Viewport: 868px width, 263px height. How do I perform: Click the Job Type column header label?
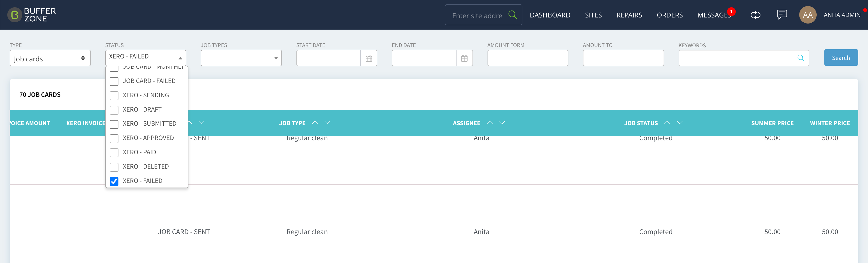point(292,123)
